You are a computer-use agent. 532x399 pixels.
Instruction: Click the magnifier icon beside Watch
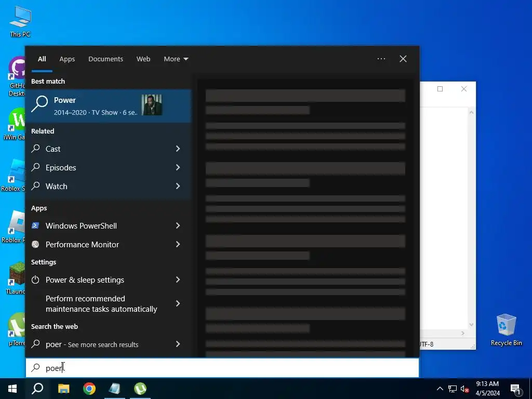pyautogui.click(x=36, y=185)
